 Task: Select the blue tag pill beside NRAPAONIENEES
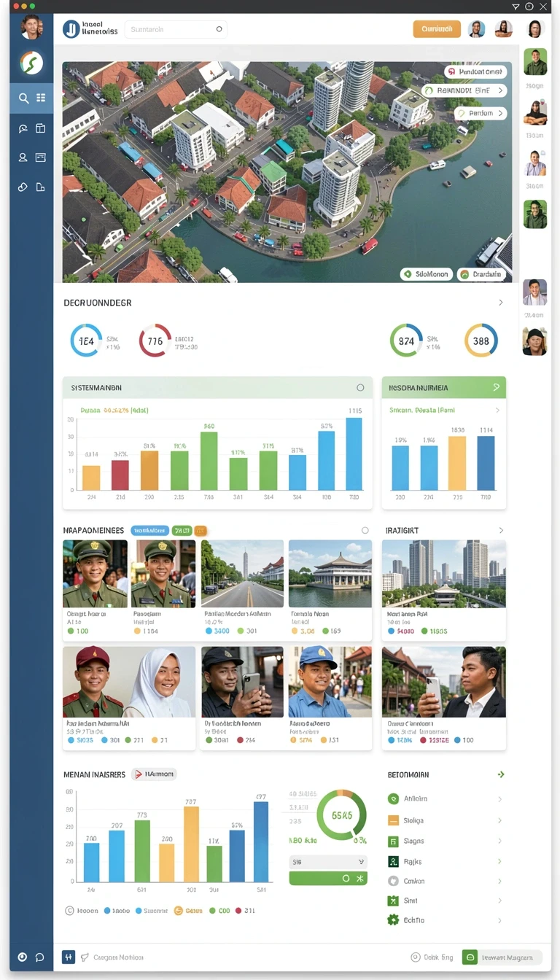click(x=150, y=531)
